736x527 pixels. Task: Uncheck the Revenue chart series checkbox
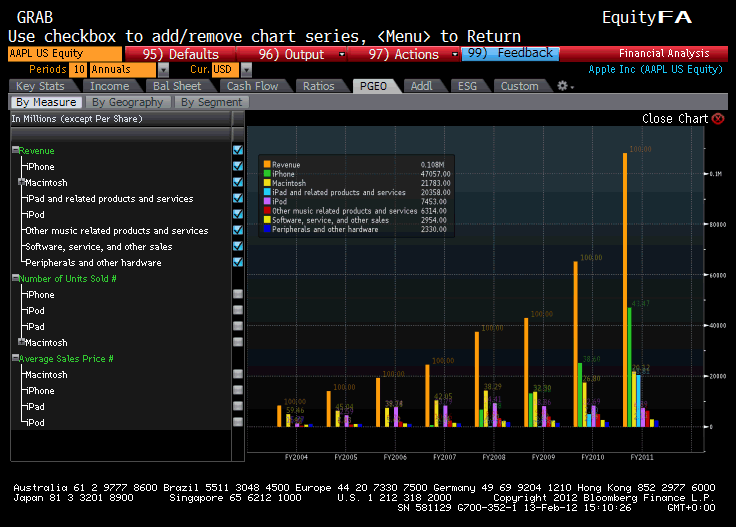238,151
